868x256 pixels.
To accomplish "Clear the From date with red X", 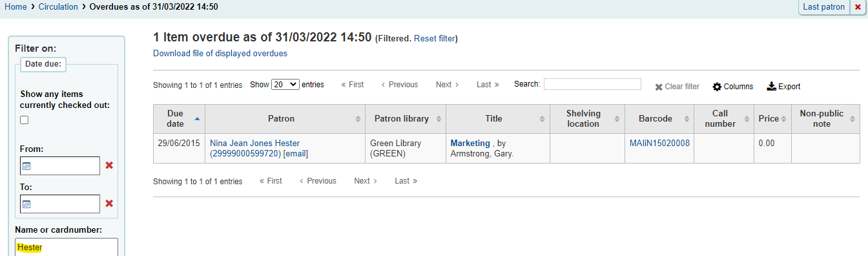I will [109, 165].
